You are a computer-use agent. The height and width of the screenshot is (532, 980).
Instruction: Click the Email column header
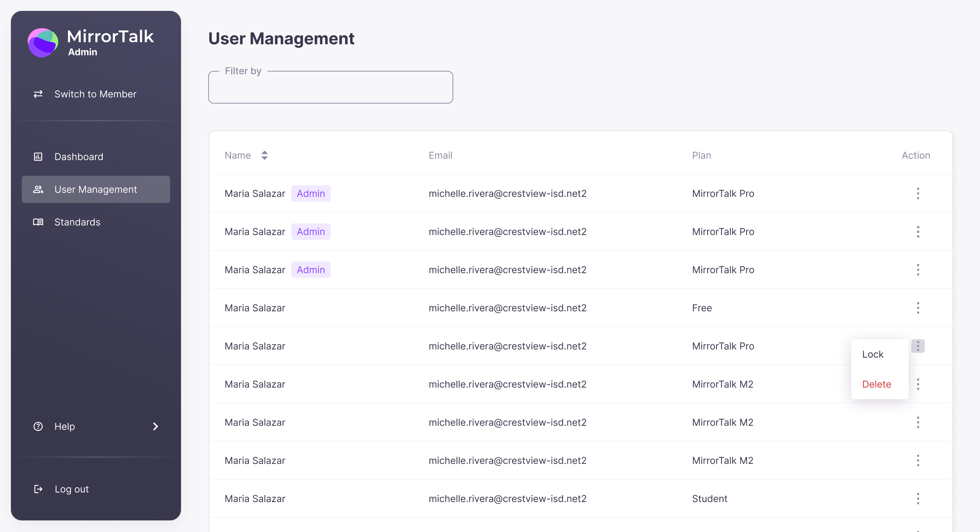[441, 155]
